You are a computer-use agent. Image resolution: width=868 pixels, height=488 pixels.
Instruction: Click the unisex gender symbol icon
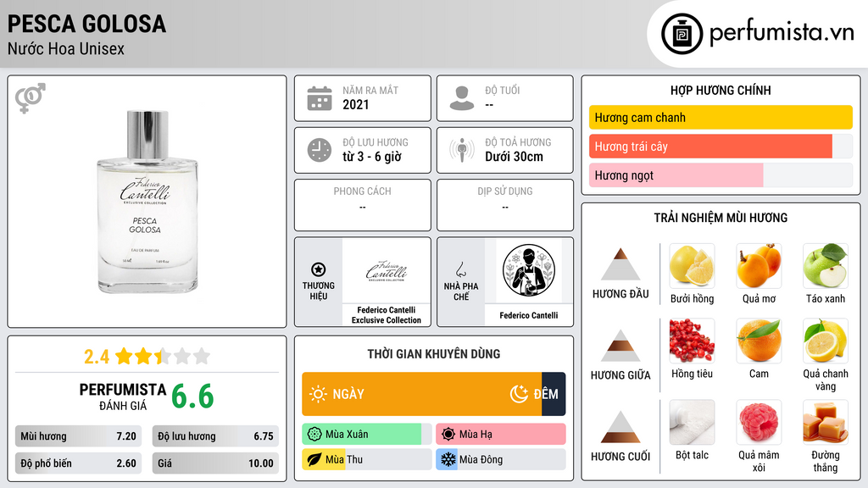coord(31,98)
